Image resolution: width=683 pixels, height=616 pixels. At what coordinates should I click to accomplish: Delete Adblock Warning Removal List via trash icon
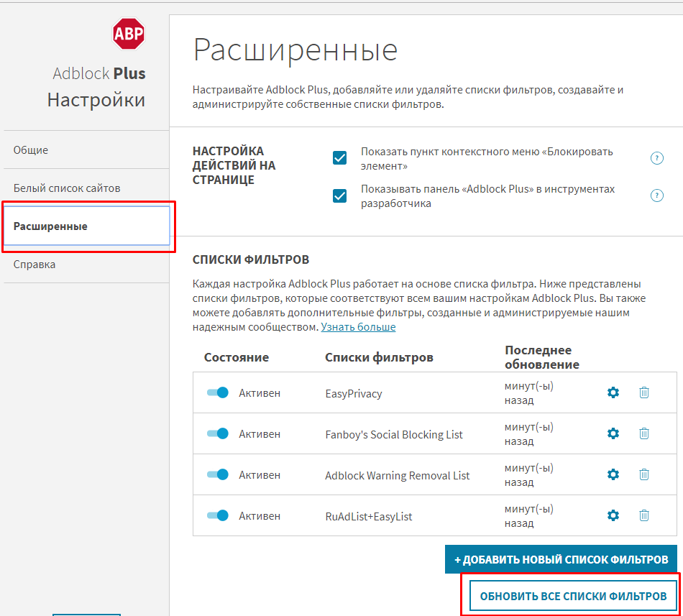coord(643,474)
